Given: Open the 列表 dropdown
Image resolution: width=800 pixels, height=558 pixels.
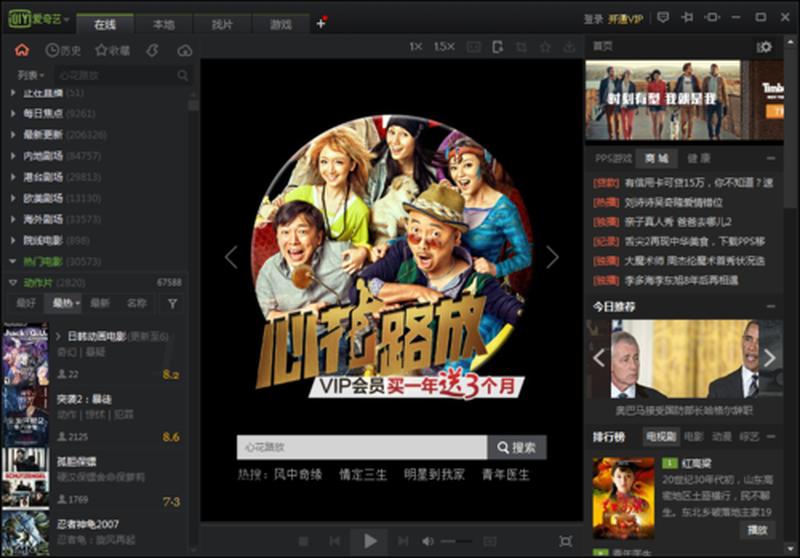Looking at the screenshot, I should coord(31,75).
